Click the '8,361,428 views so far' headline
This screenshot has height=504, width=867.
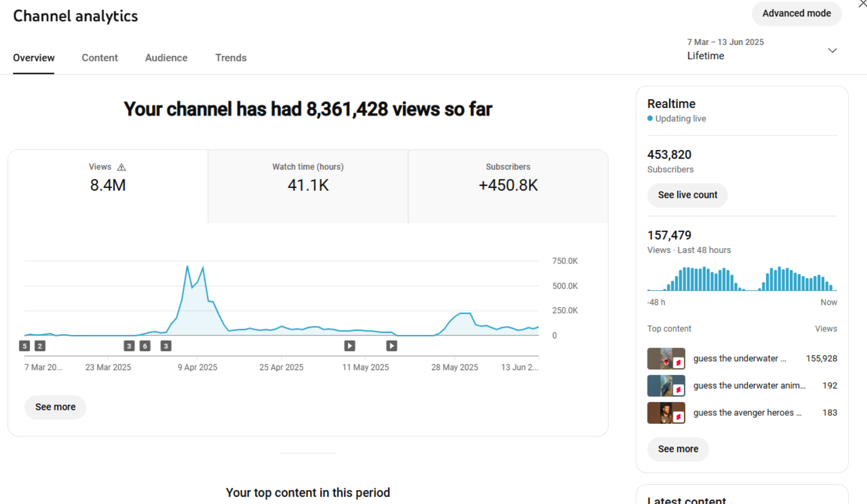pyautogui.click(x=399, y=109)
